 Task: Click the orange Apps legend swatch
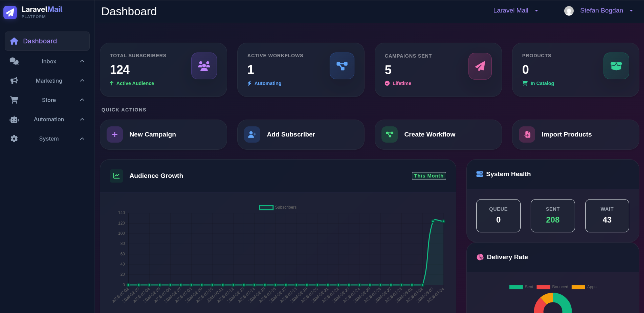[578, 287]
